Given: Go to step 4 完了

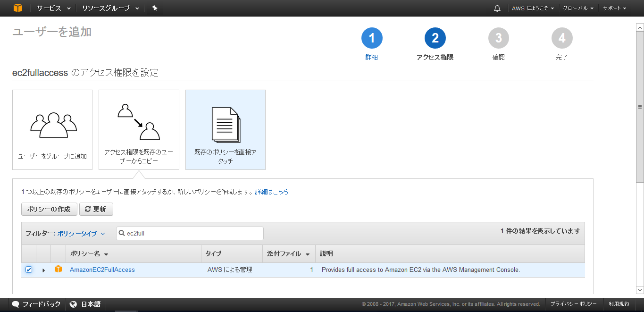Looking at the screenshot, I should (561, 45).
